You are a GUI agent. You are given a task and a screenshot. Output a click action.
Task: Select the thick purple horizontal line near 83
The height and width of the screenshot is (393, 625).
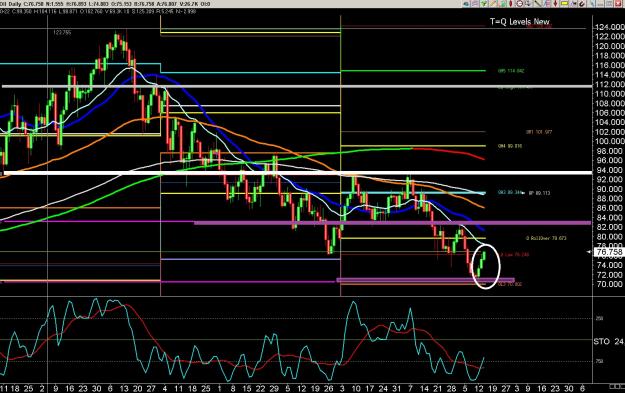pyautogui.click(x=392, y=223)
